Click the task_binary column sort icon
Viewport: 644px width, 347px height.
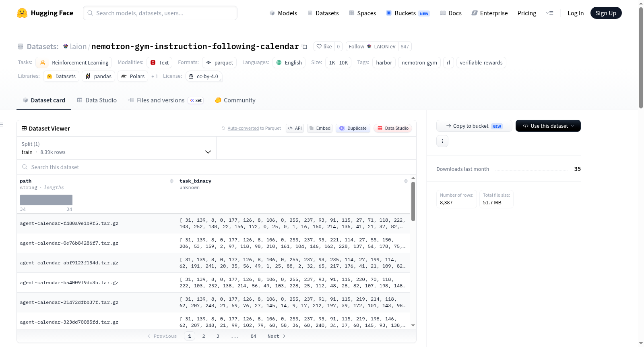tap(406, 181)
